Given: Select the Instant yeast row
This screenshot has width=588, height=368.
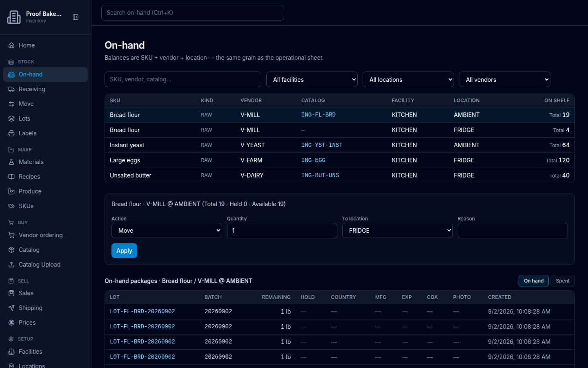Looking at the screenshot, I should coord(340,145).
